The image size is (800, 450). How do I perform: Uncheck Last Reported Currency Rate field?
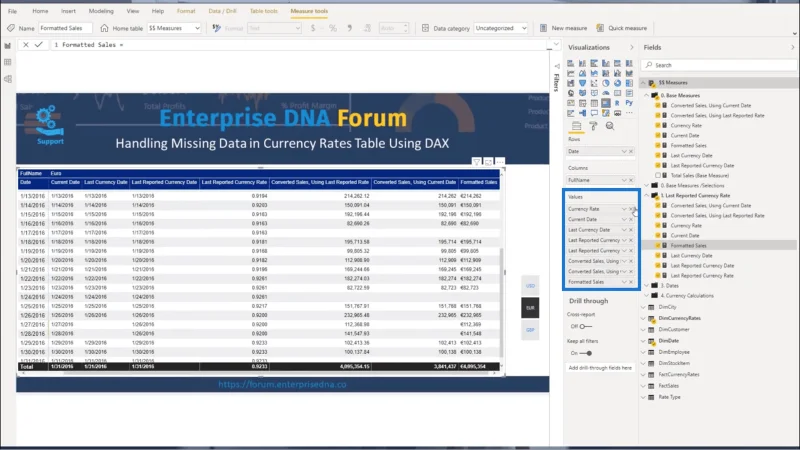click(x=658, y=276)
